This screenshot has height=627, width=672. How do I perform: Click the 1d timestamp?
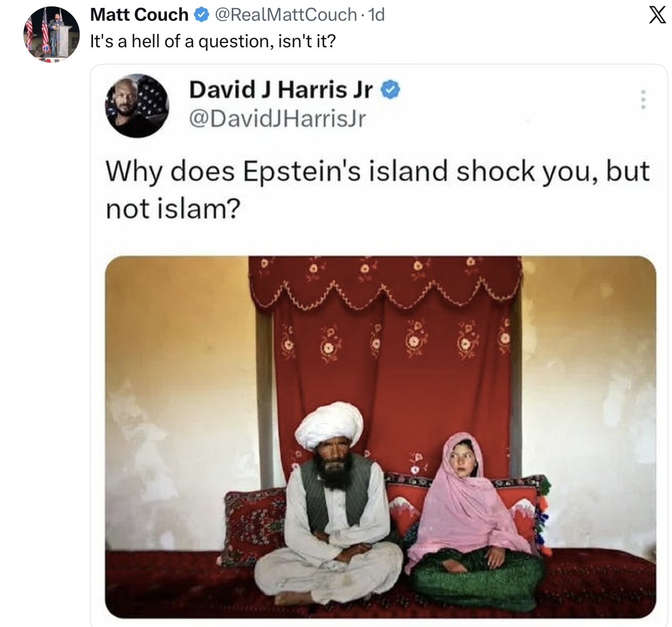pyautogui.click(x=376, y=15)
